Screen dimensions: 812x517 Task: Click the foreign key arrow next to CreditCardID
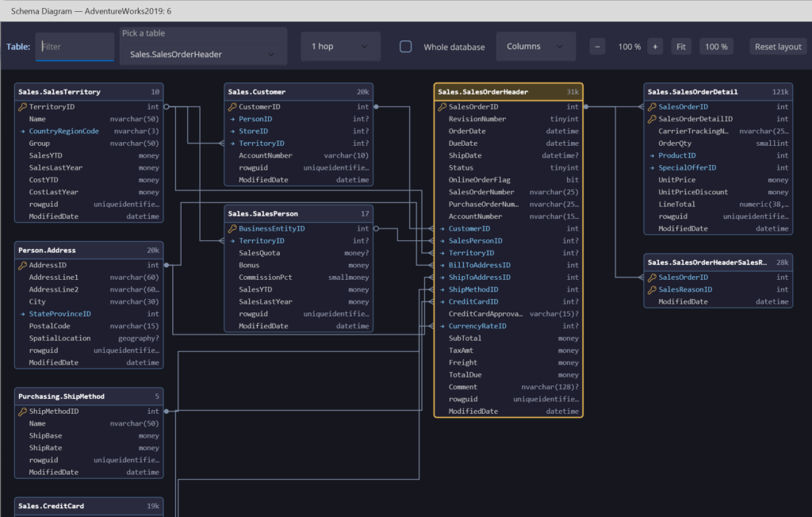[x=442, y=302]
